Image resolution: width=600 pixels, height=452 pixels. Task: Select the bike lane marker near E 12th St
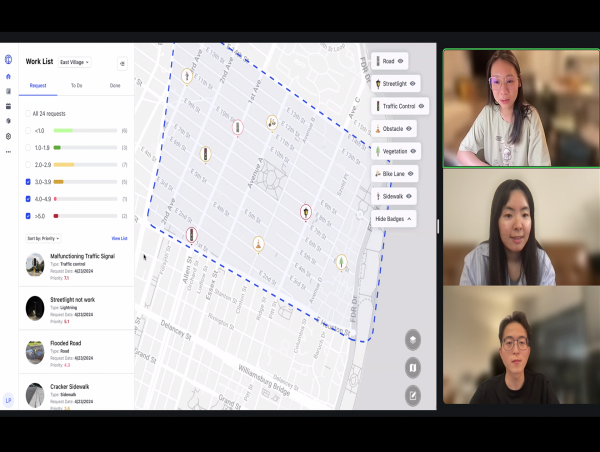coord(272,123)
